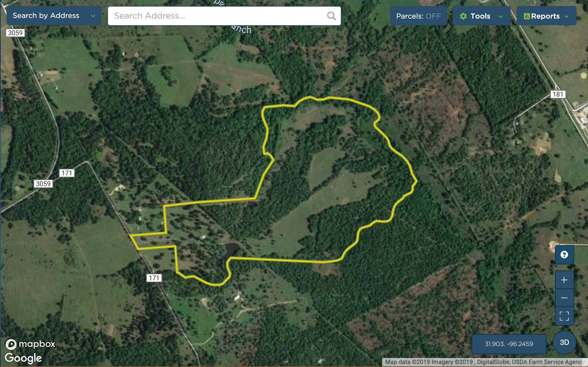Click the Mapbox logo
This screenshot has width=588, height=367.
(x=31, y=344)
